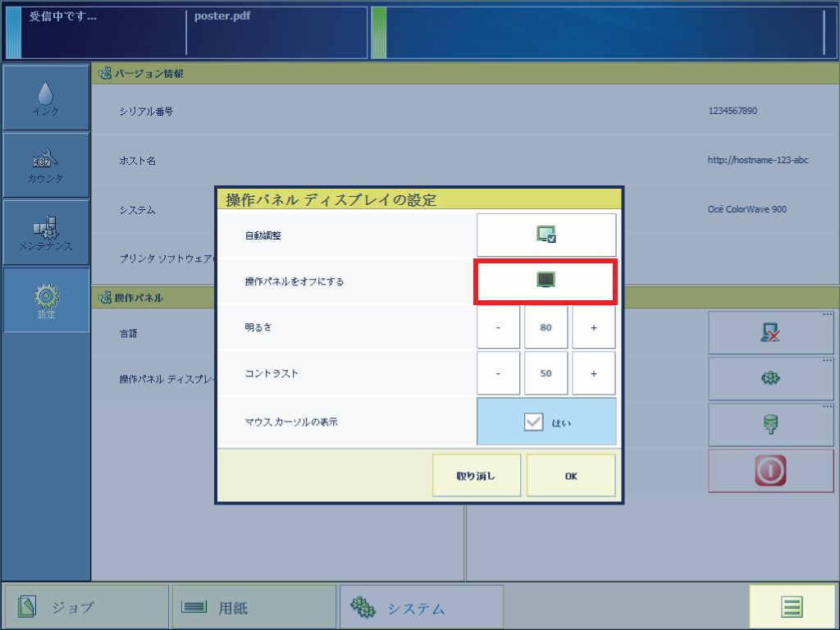
Task: Switch to the システム system tab
Action: point(422,607)
